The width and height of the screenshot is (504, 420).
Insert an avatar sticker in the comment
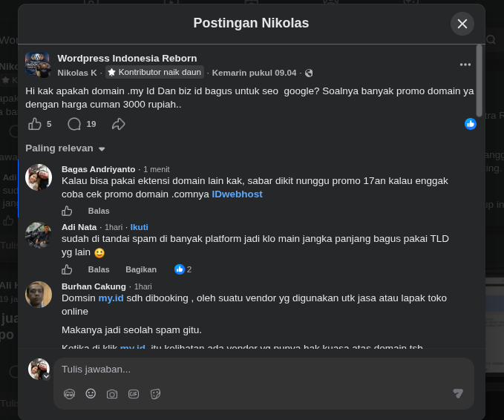pos(70,393)
